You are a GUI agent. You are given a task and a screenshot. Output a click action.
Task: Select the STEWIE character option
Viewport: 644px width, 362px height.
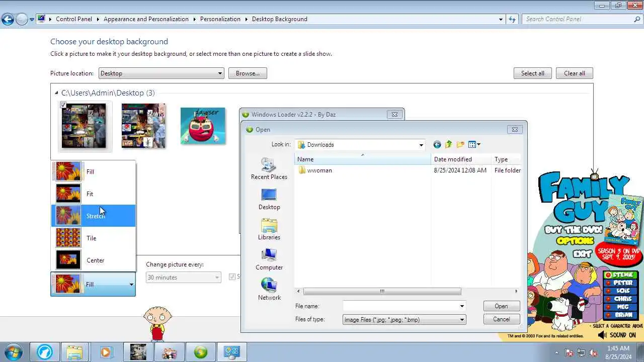[621, 275]
